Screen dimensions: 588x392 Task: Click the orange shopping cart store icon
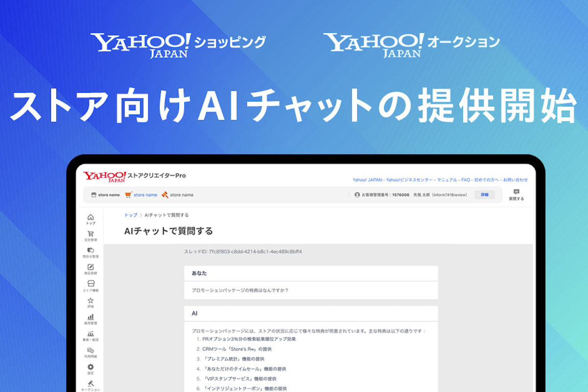128,195
